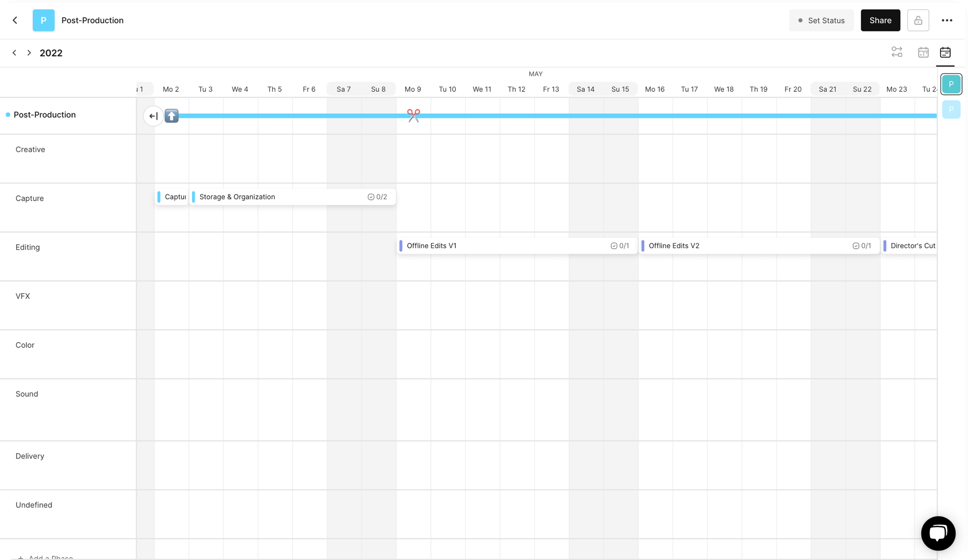Click the Post-Production title in header

[x=92, y=20]
